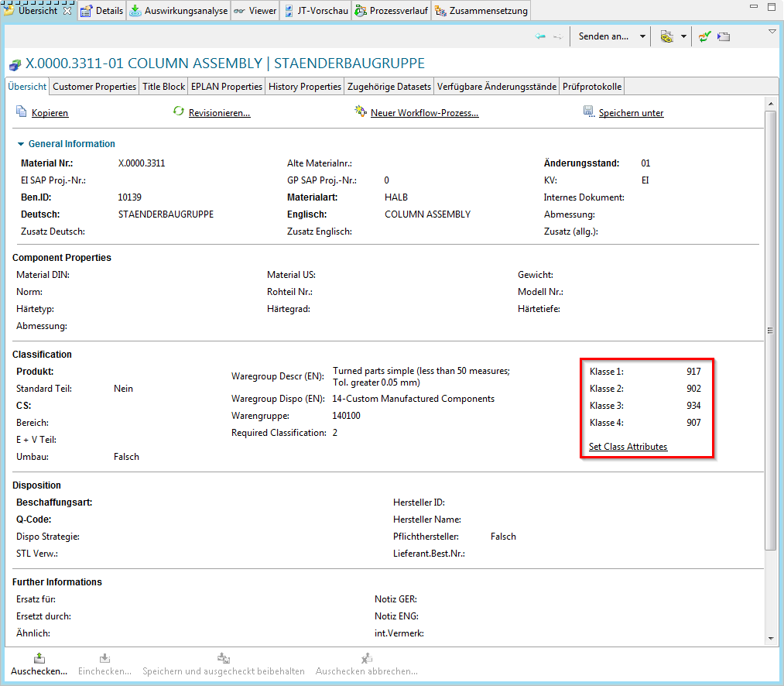Viewport: 784px width, 686px height.
Task: Select the EPLAN Properties tab
Action: (226, 87)
